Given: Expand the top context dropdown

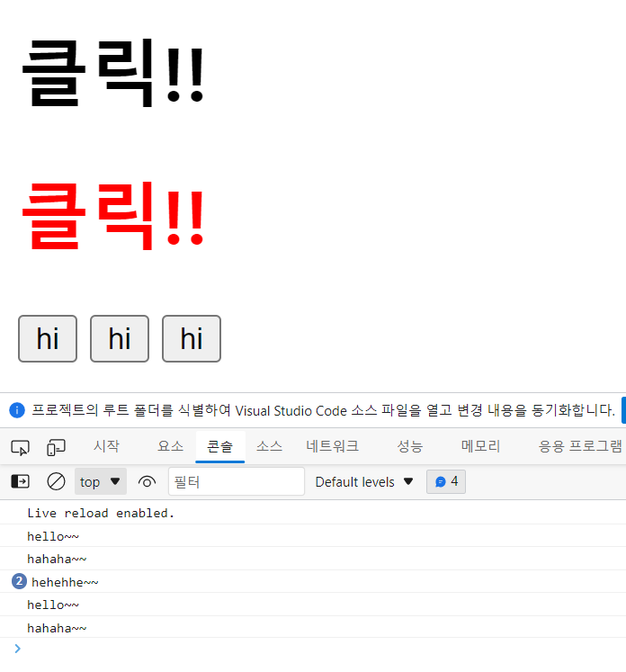Looking at the screenshot, I should pyautogui.click(x=101, y=481).
